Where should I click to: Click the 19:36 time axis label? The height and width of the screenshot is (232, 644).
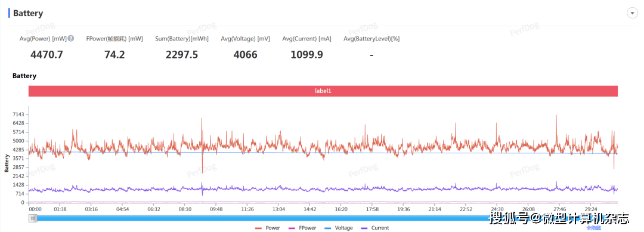[404, 209]
